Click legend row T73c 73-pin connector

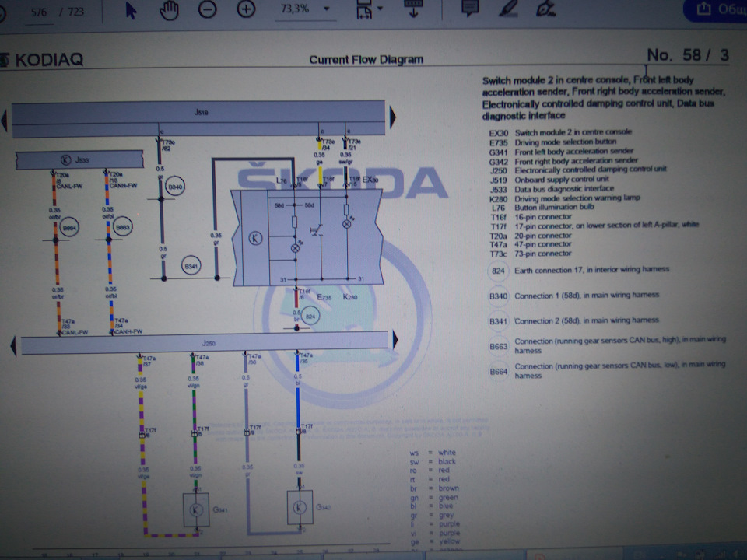click(x=531, y=254)
